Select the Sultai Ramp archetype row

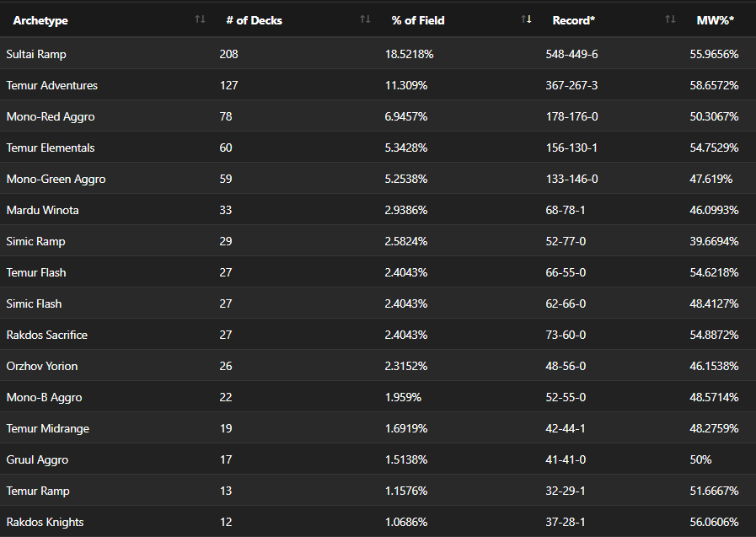click(36, 54)
